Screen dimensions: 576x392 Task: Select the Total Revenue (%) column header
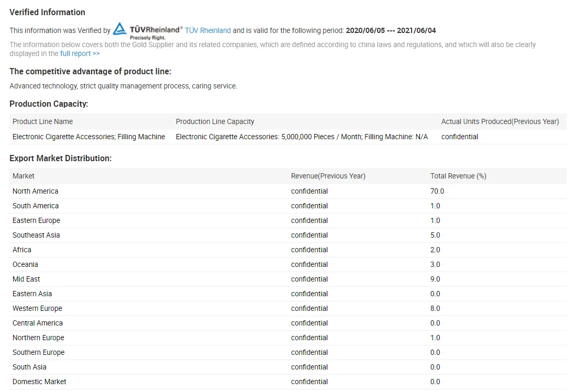tap(458, 176)
